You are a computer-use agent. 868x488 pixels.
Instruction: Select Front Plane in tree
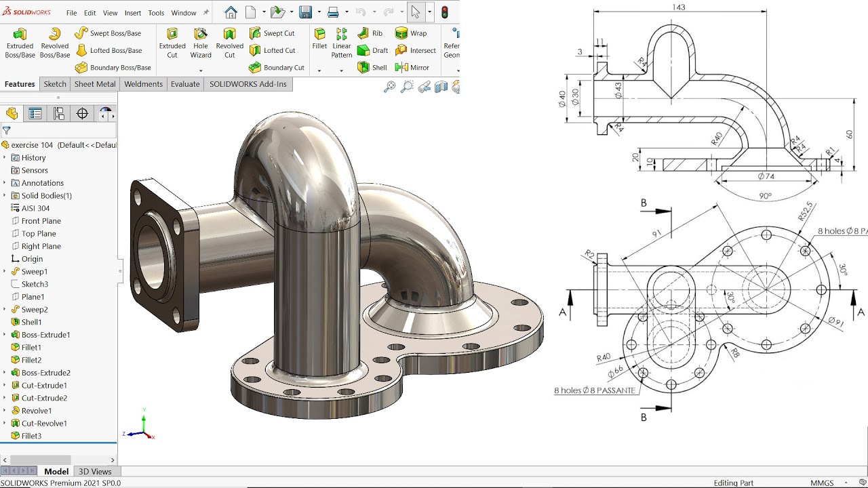click(41, 221)
